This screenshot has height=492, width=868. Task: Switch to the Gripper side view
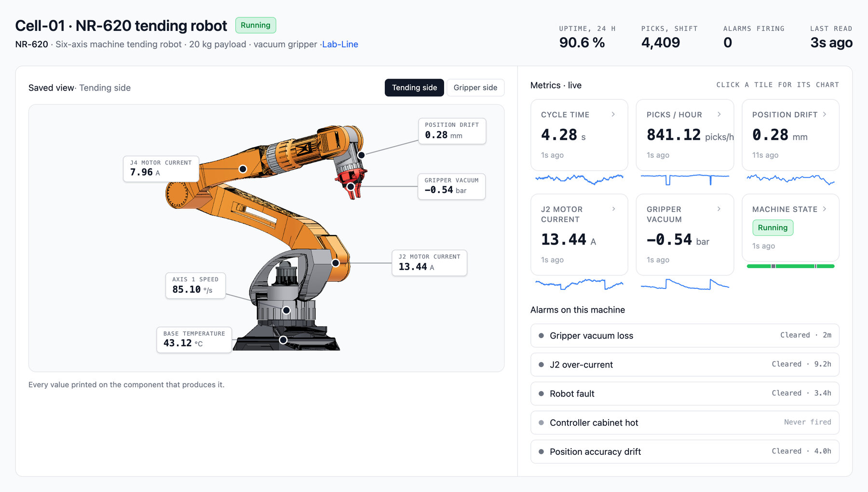click(x=475, y=88)
